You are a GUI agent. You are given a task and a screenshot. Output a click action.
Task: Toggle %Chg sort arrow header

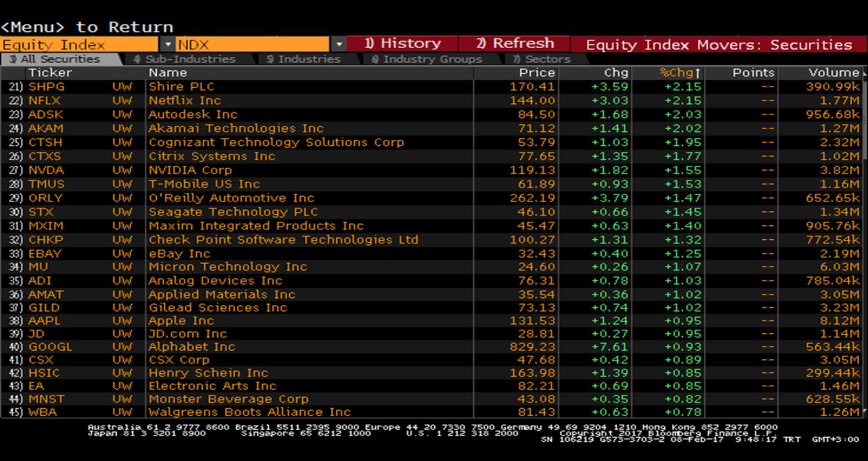tap(680, 73)
